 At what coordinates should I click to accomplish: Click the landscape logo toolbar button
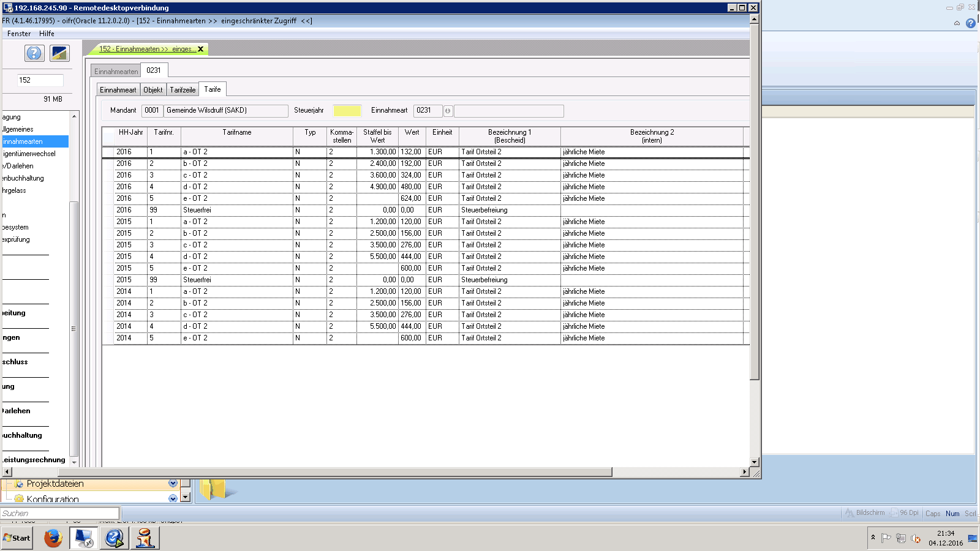coord(59,53)
